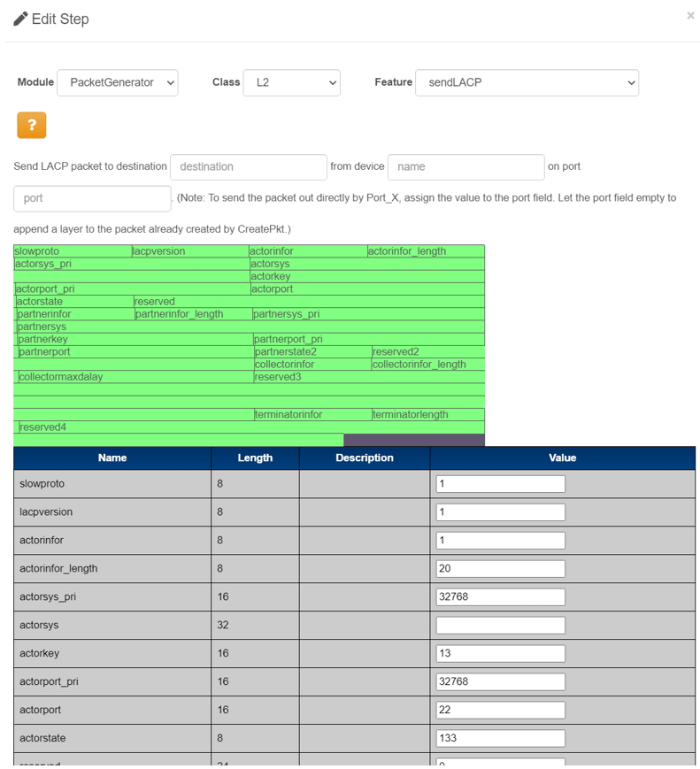The height and width of the screenshot is (769, 700).
Task: Select actorsys_pri cell in packet diagram
Action: click(132, 264)
